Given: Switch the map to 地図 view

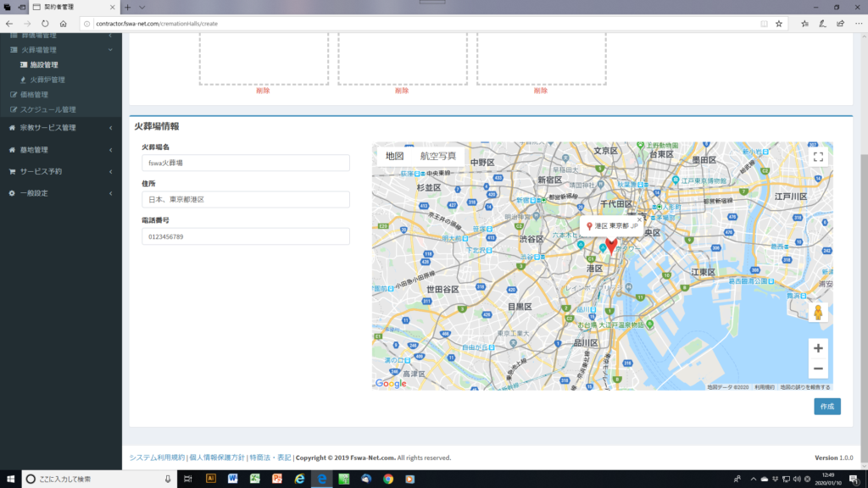Looking at the screenshot, I should tap(395, 156).
